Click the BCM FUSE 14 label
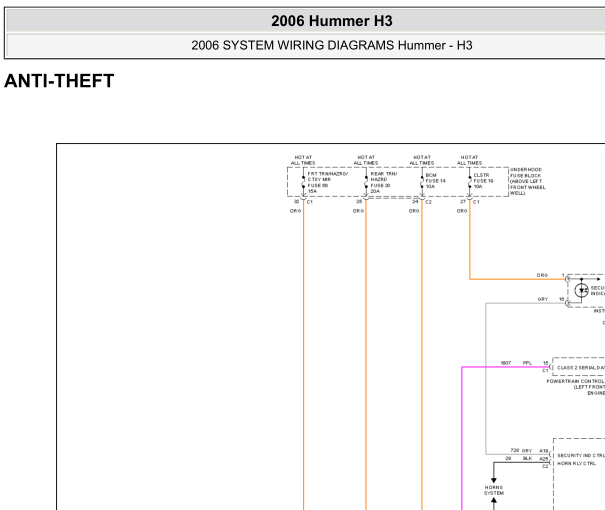This screenshot has height=510, width=605. [435, 181]
